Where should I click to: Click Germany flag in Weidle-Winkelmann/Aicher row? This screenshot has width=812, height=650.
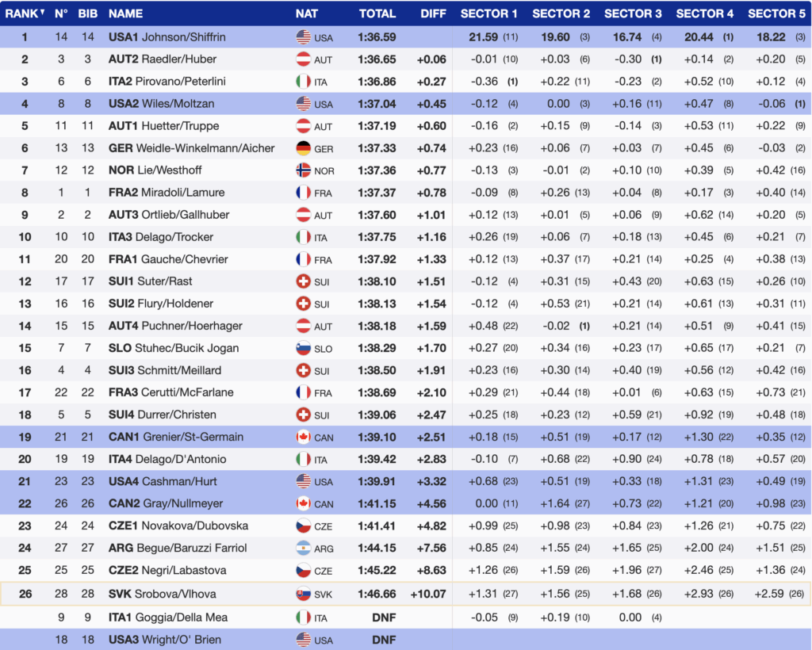click(303, 148)
